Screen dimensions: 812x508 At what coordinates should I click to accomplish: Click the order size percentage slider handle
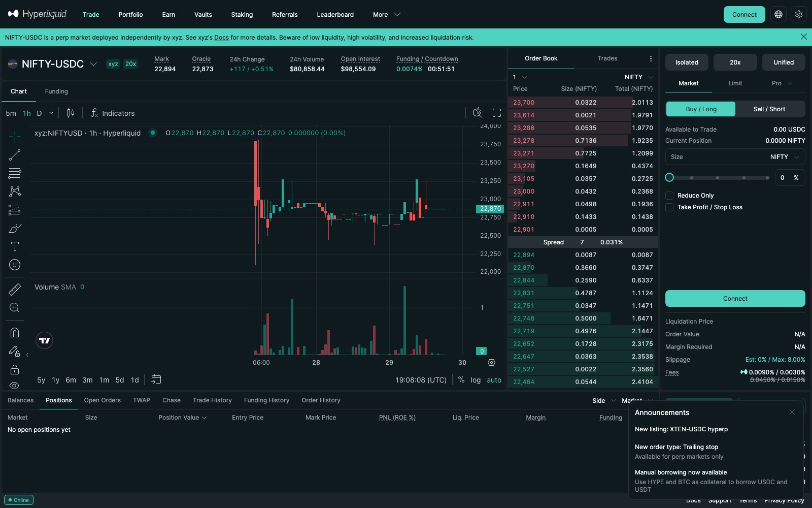coord(669,177)
